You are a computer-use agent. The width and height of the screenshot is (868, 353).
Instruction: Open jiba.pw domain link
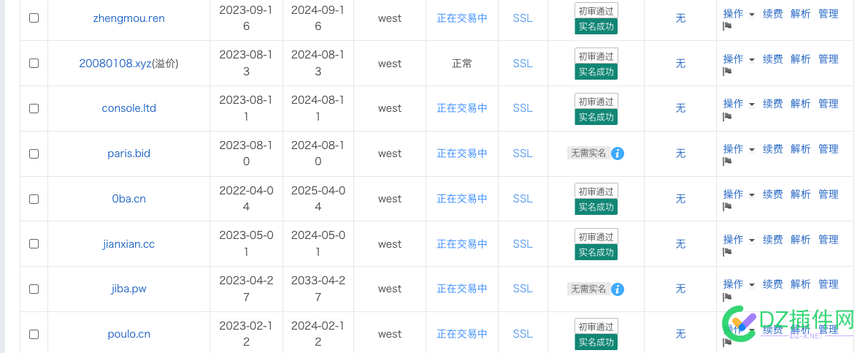[x=129, y=289]
